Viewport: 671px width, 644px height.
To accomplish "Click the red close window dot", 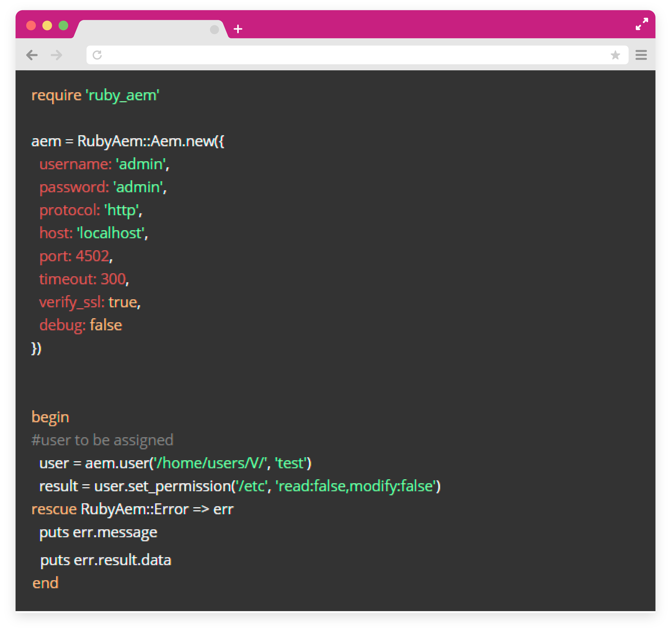I will click(31, 26).
